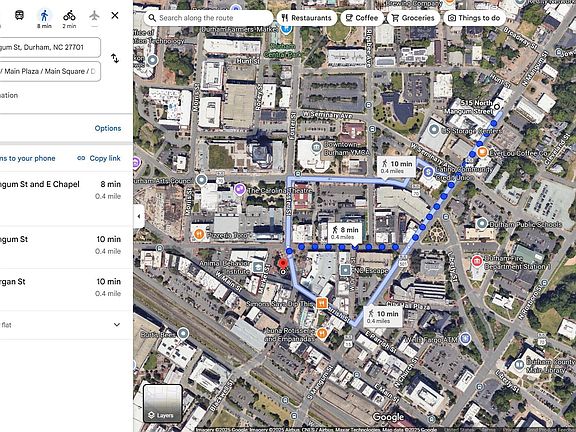This screenshot has height=432, width=576.
Task: Swap starting point and destination arrows
Action: click(115, 58)
